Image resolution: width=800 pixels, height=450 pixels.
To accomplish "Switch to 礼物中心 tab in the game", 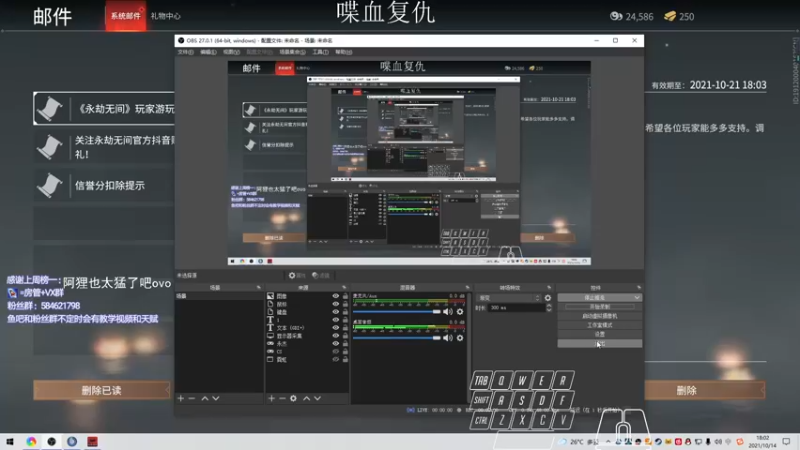I will point(165,16).
